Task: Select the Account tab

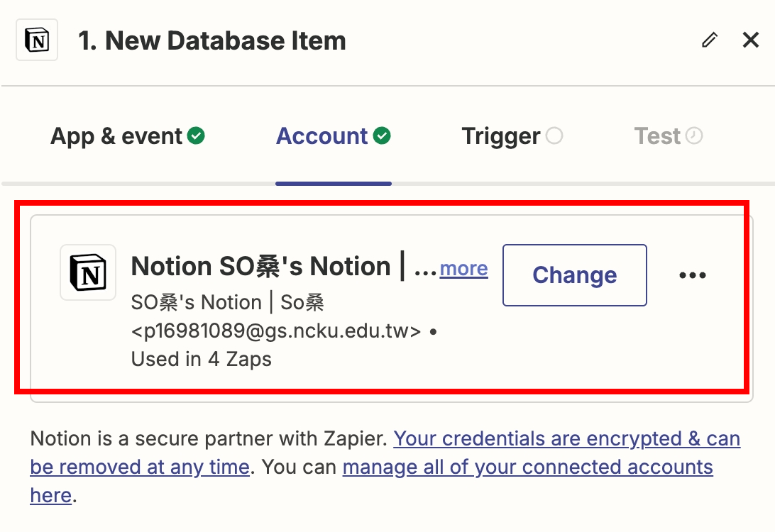Action: (322, 136)
